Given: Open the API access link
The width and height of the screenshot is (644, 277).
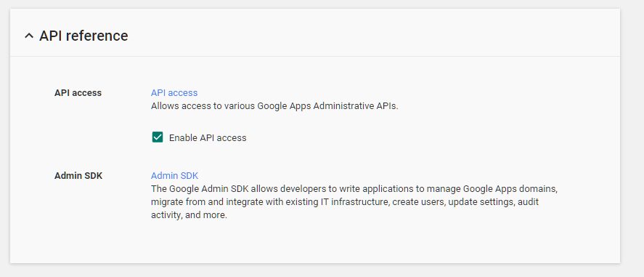Looking at the screenshot, I should point(174,93).
